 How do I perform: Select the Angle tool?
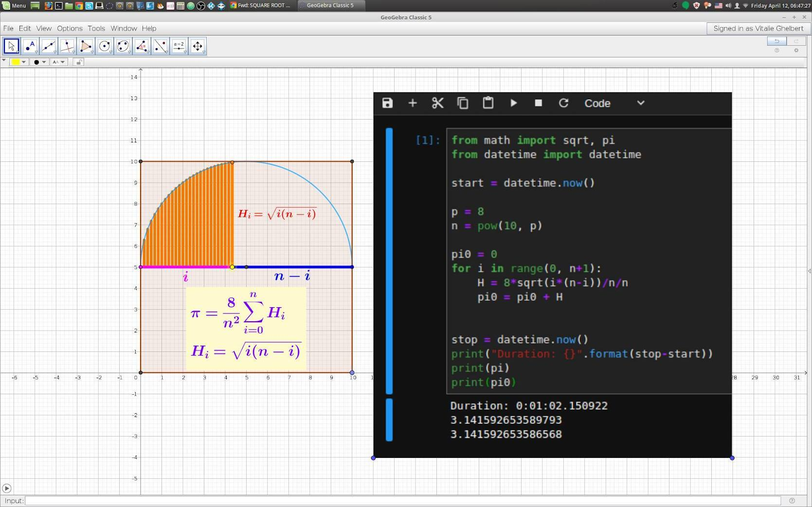tap(142, 46)
